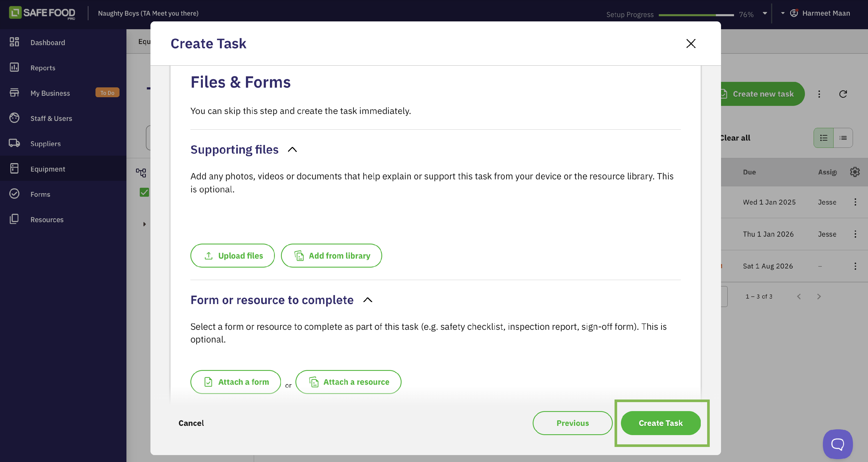The height and width of the screenshot is (462, 868).
Task: Switch to the detailed list view
Action: tap(823, 138)
